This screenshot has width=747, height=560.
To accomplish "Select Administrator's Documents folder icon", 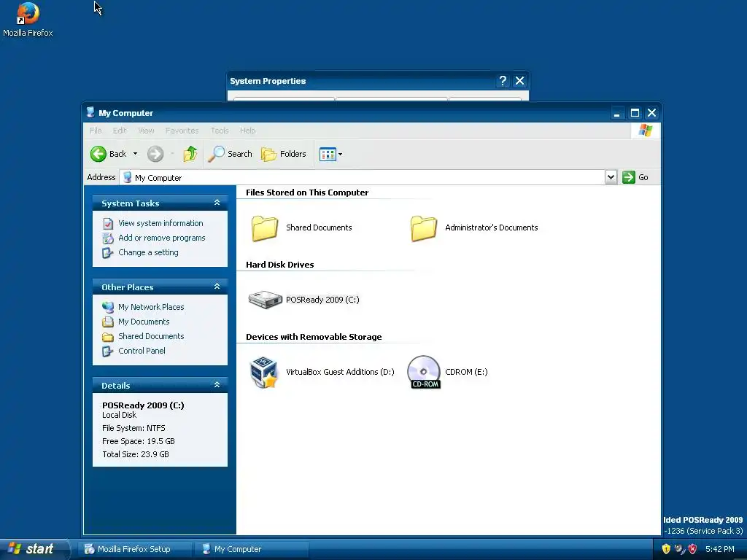I will pos(424,228).
